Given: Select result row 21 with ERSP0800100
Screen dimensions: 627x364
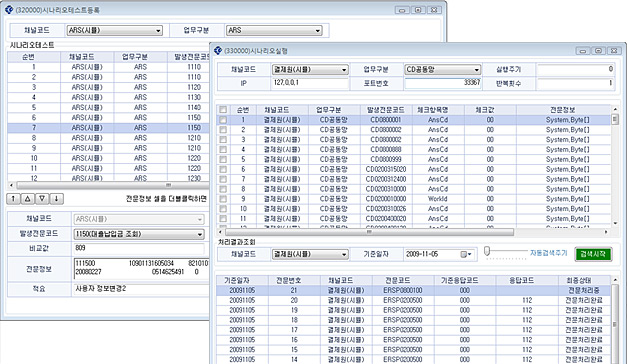Looking at the screenshot, I should click(414, 290).
